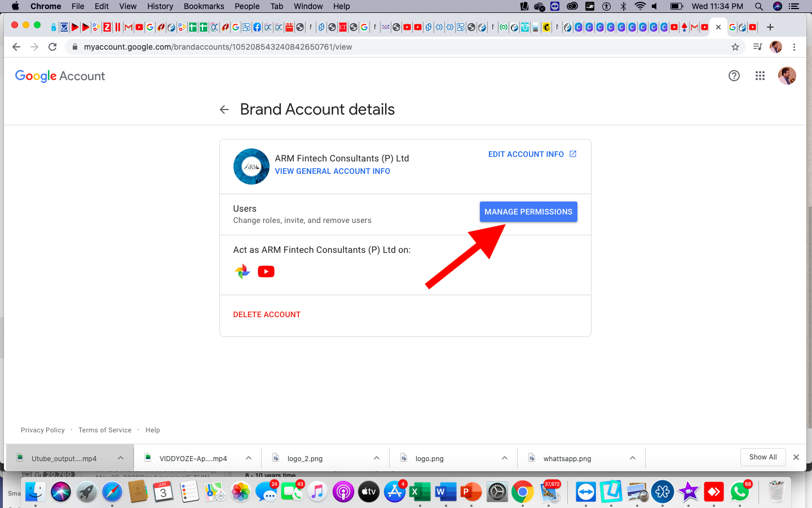The image size is (812, 508).
Task: Click EDIT ACCOUNT INFO link
Action: coord(532,154)
